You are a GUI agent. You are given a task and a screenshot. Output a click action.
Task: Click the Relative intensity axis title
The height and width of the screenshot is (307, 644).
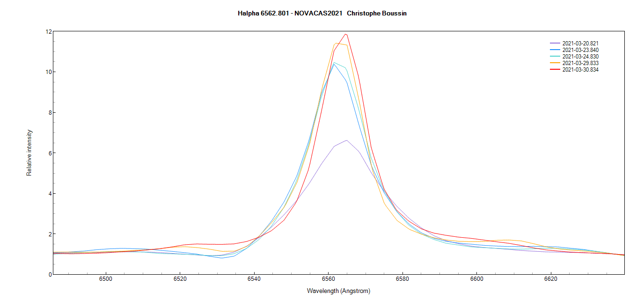tap(29, 153)
